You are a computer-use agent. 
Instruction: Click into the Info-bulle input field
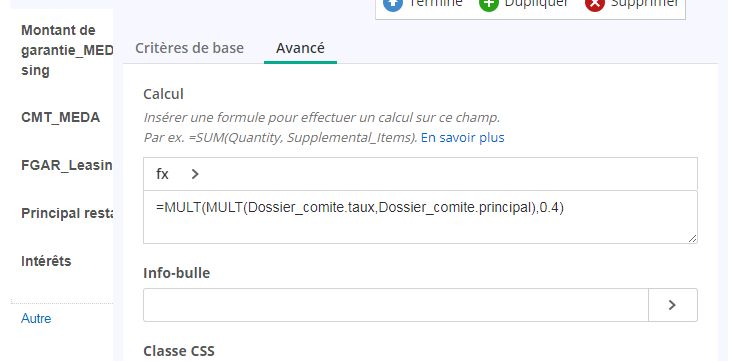[396, 305]
